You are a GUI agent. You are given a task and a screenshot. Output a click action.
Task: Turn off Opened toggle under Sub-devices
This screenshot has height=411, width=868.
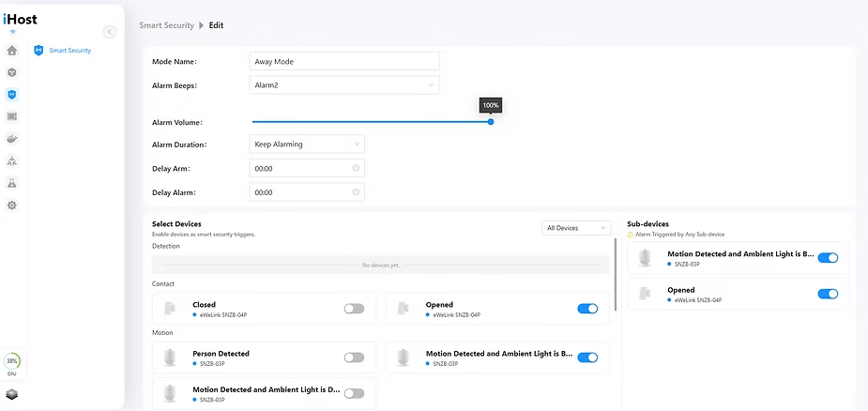pos(828,294)
